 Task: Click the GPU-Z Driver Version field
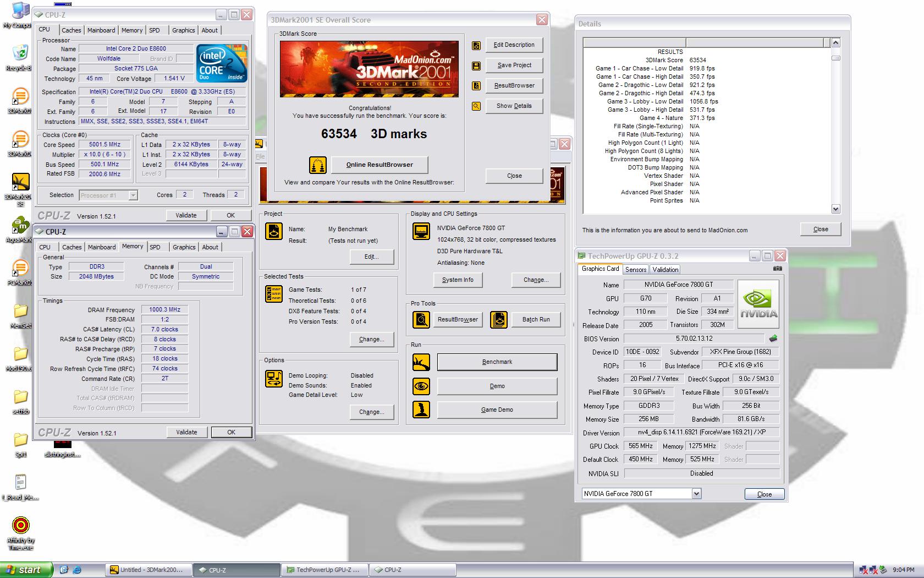pos(702,433)
